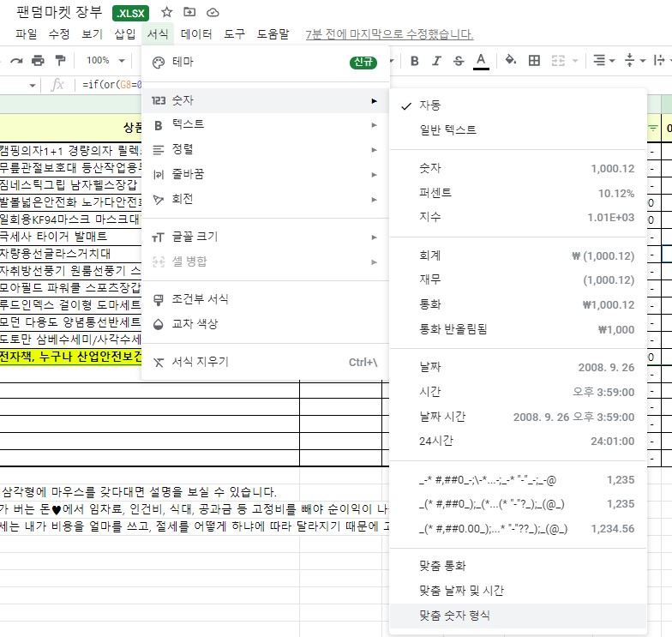This screenshot has height=637, width=672.
Task: Check the cloud save status icon
Action: tap(213, 13)
